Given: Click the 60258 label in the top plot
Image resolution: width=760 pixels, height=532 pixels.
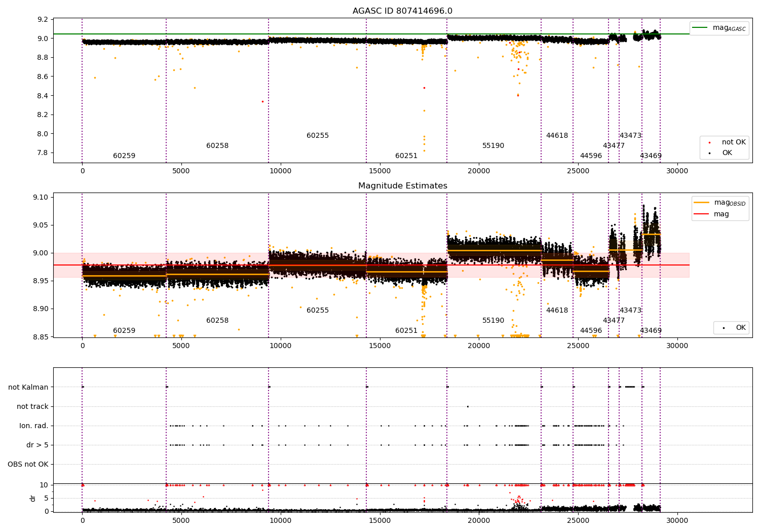Looking at the screenshot, I should click(x=217, y=146).
